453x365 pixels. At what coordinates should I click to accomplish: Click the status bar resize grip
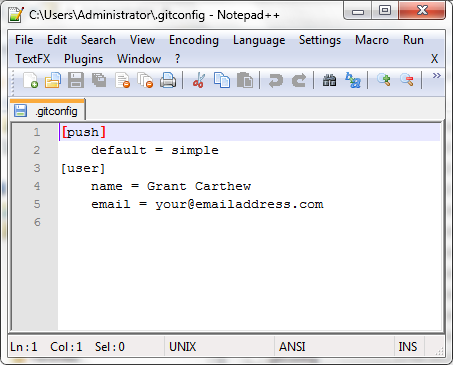[440, 351]
